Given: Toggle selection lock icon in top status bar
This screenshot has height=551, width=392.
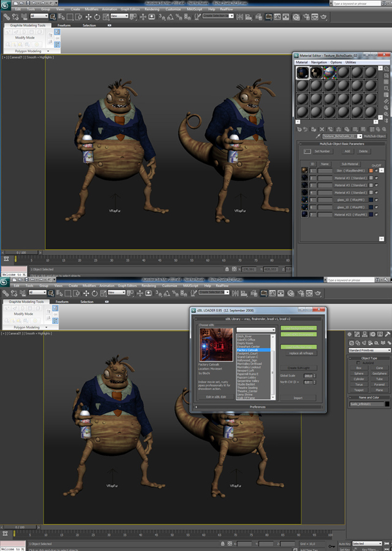Looking at the screenshot, I should (x=227, y=269).
